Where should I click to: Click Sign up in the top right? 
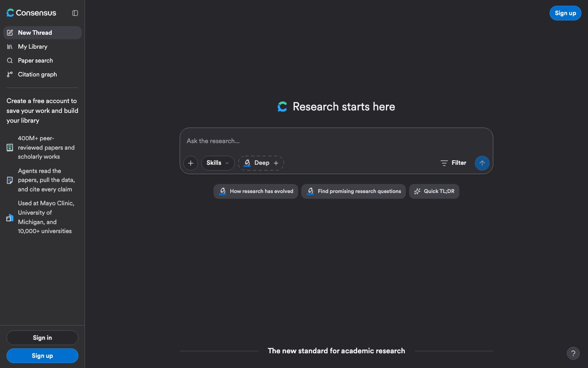coord(566,13)
